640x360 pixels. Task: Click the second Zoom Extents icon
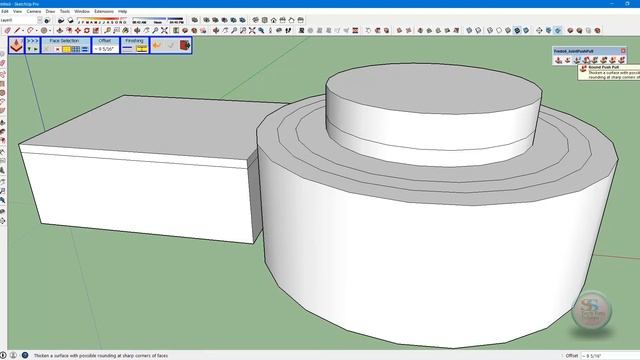click(252, 30)
